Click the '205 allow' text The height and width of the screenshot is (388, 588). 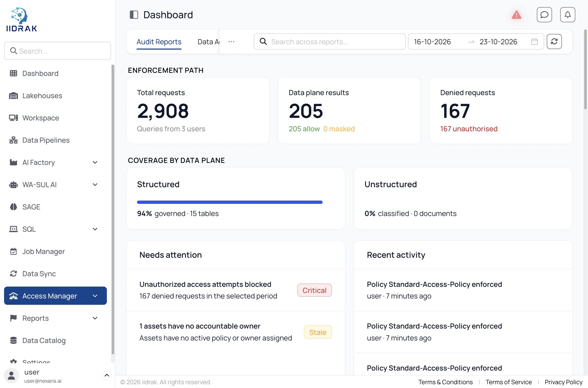[x=304, y=129]
